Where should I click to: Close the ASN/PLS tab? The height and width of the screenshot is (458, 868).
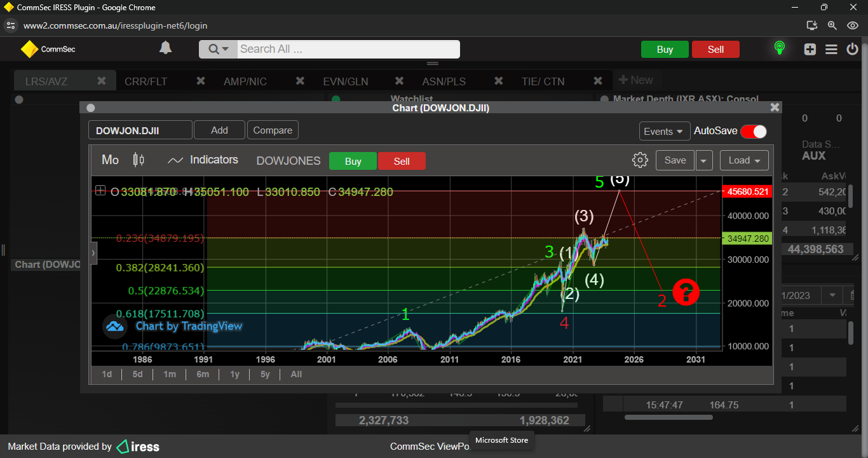[499, 81]
